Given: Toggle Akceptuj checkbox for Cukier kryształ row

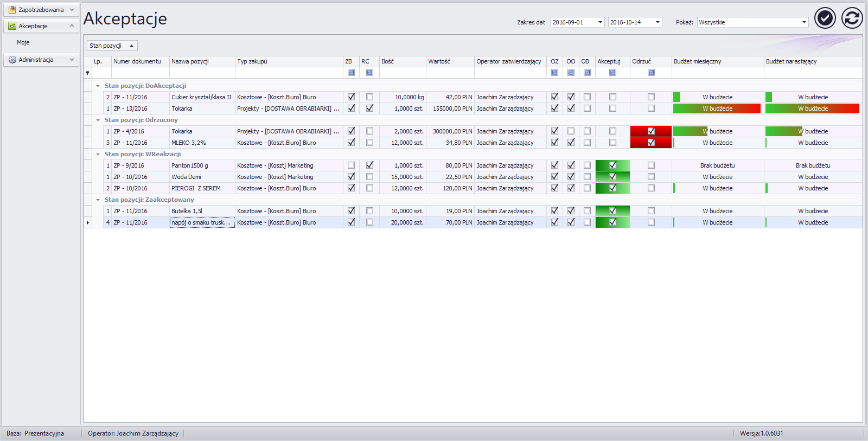Looking at the screenshot, I should pyautogui.click(x=612, y=97).
